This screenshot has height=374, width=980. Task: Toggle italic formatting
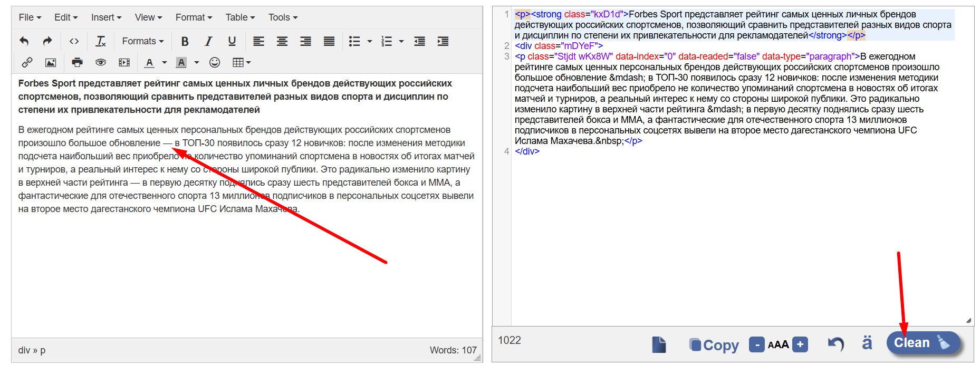[x=208, y=41]
